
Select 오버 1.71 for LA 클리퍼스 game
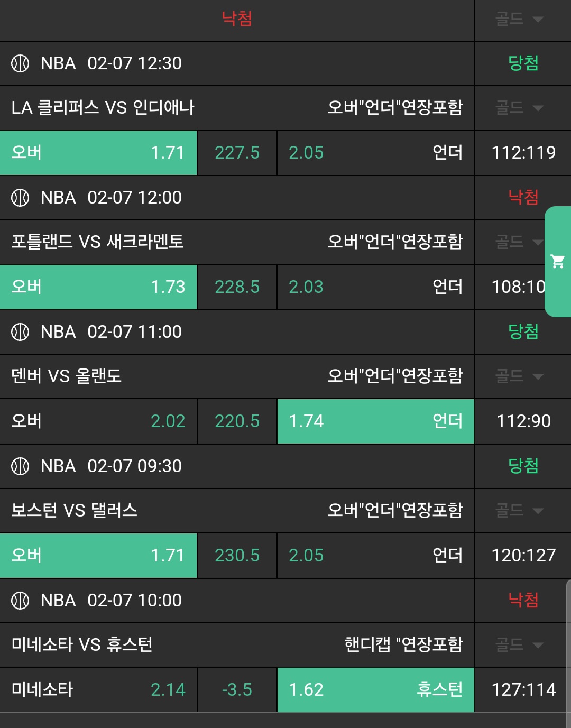[98, 153]
